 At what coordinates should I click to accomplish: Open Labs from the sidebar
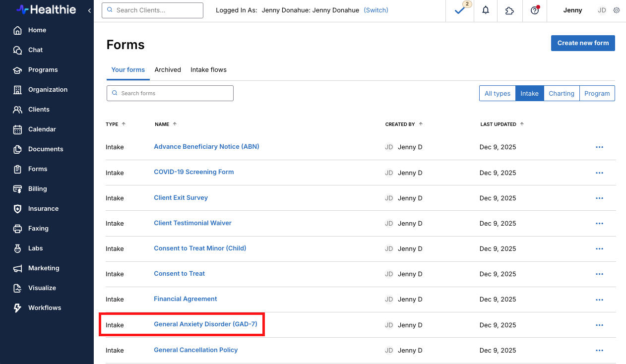[35, 248]
